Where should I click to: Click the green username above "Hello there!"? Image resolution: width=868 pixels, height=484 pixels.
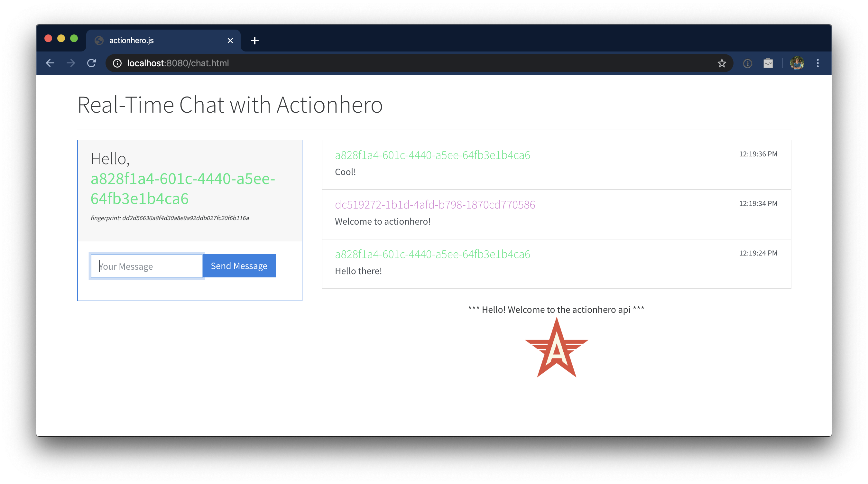click(432, 254)
